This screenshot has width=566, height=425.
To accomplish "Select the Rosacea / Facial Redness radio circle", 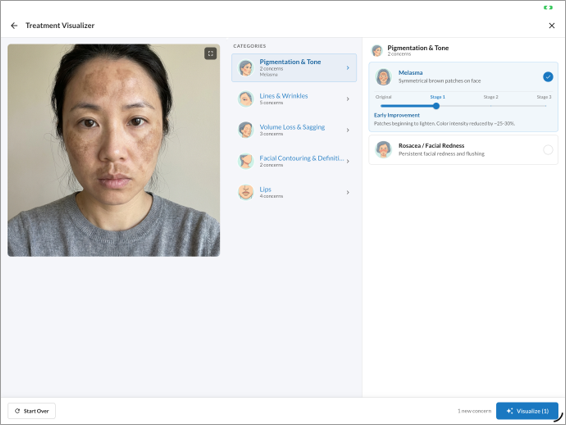I will click(548, 149).
